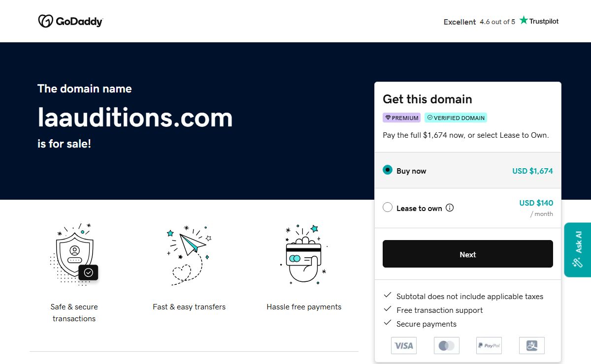
Task: Click the safe & secure shield illustration
Action: [x=74, y=254]
